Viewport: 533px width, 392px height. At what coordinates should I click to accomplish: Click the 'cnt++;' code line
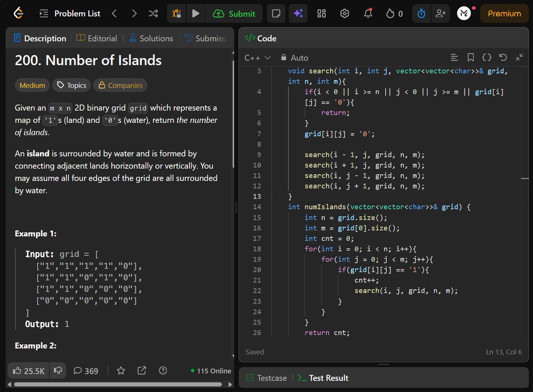pyautogui.click(x=366, y=280)
